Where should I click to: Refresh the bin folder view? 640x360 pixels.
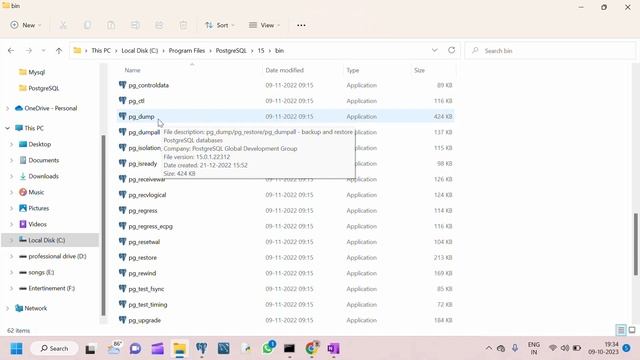[451, 50]
